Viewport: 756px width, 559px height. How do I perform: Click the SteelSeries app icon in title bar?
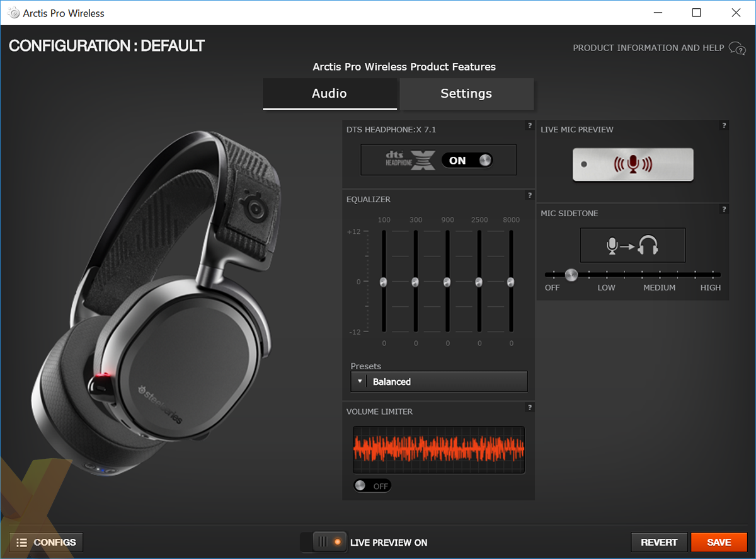point(13,13)
